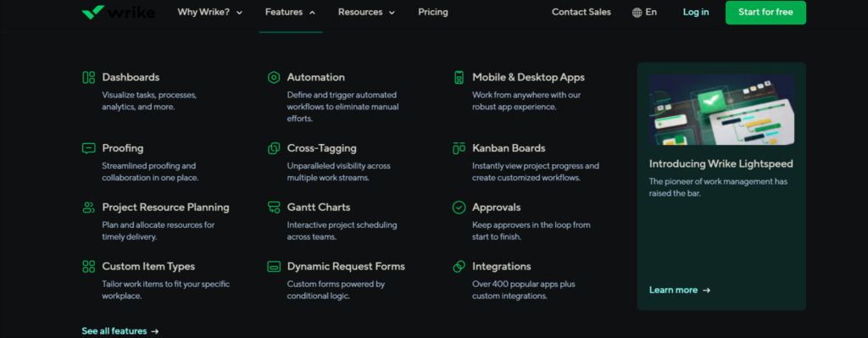Viewport: 868px width, 338px height.
Task: Click the Integrations icon
Action: (x=459, y=267)
